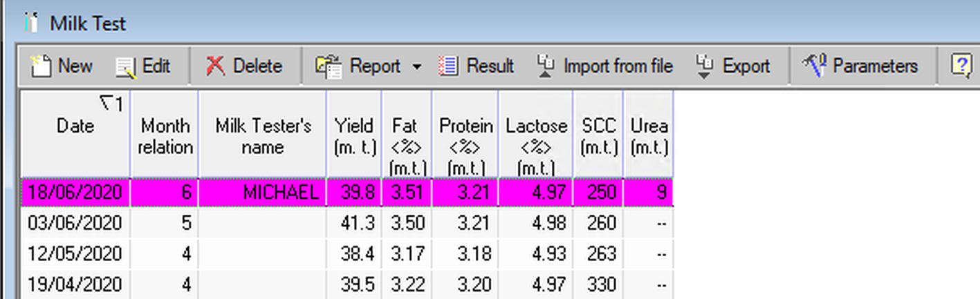Image resolution: width=980 pixels, height=299 pixels.
Task: Sort by Month relation column header
Action: [x=165, y=136]
